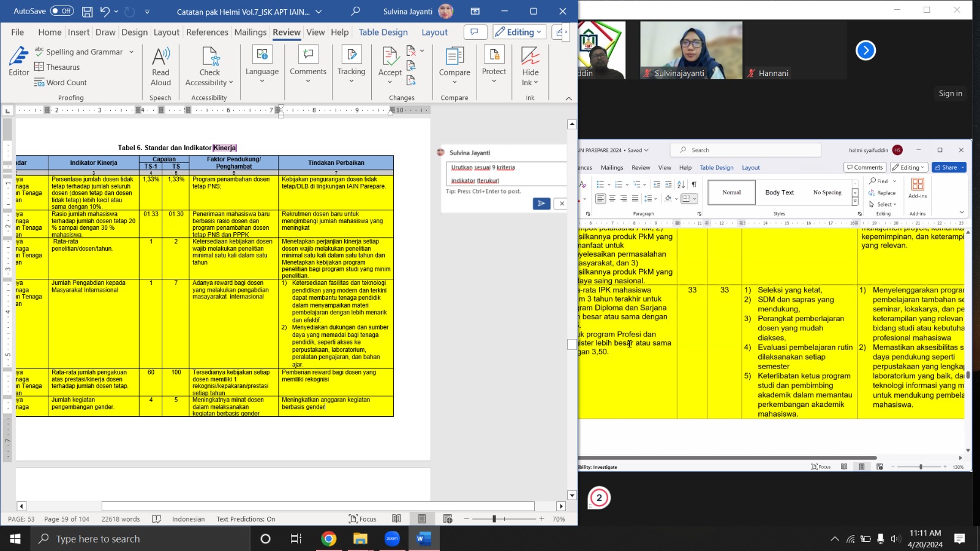This screenshot has width=980, height=551.
Task: Expand the Editing mode dropdown
Action: pos(519,32)
